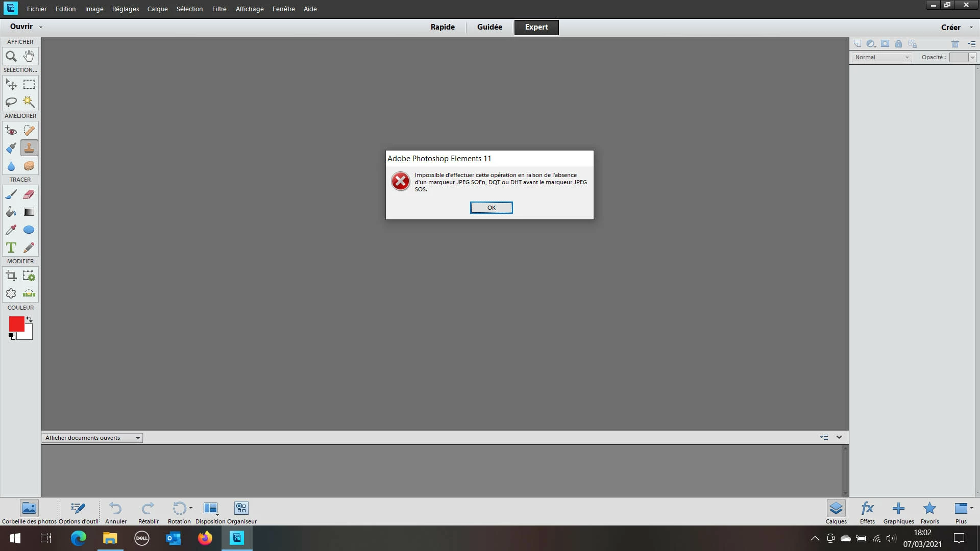
Task: Pick the Magic Wand quick selection tool
Action: click(29, 102)
